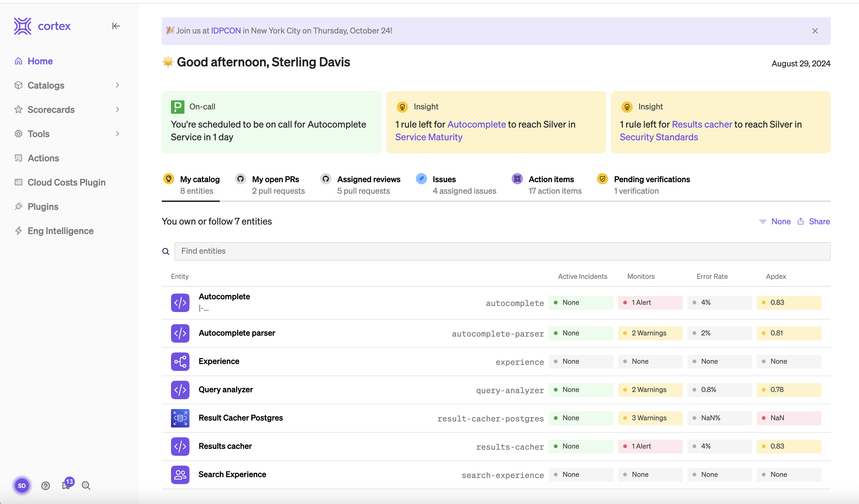Collapse the sidebar with arrow icon
This screenshot has width=859, height=504.
116,26
